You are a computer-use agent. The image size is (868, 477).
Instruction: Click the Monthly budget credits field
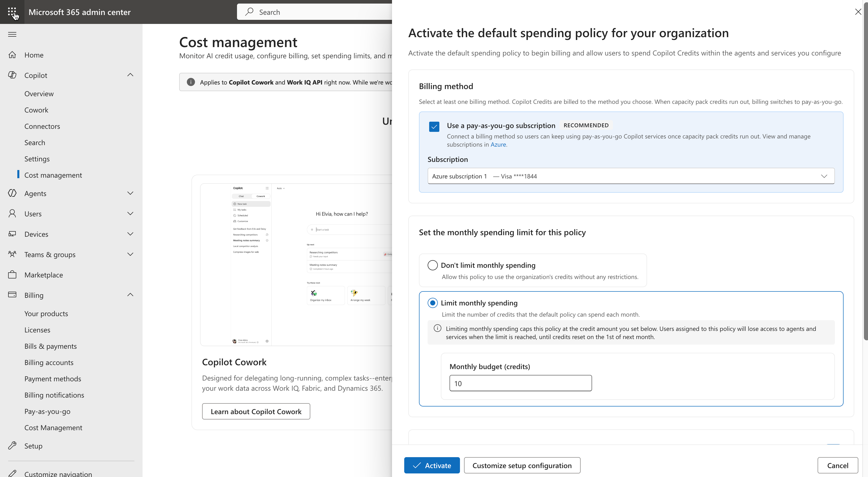click(x=520, y=383)
